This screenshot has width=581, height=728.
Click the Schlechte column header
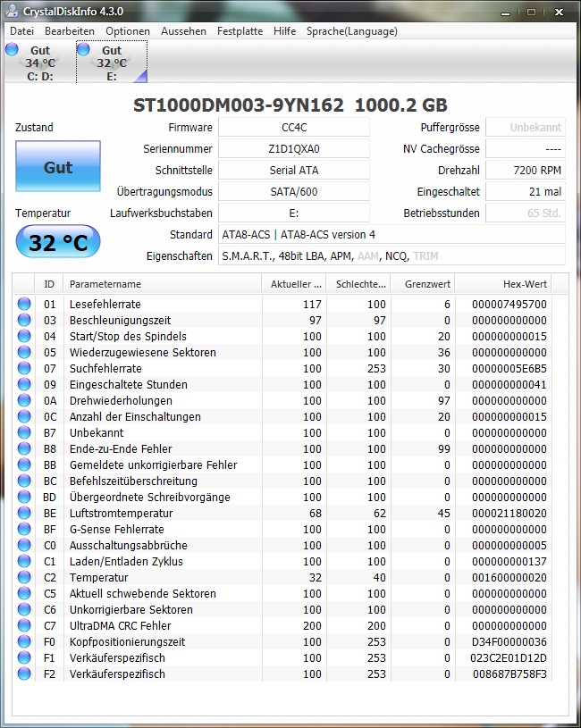(358, 284)
